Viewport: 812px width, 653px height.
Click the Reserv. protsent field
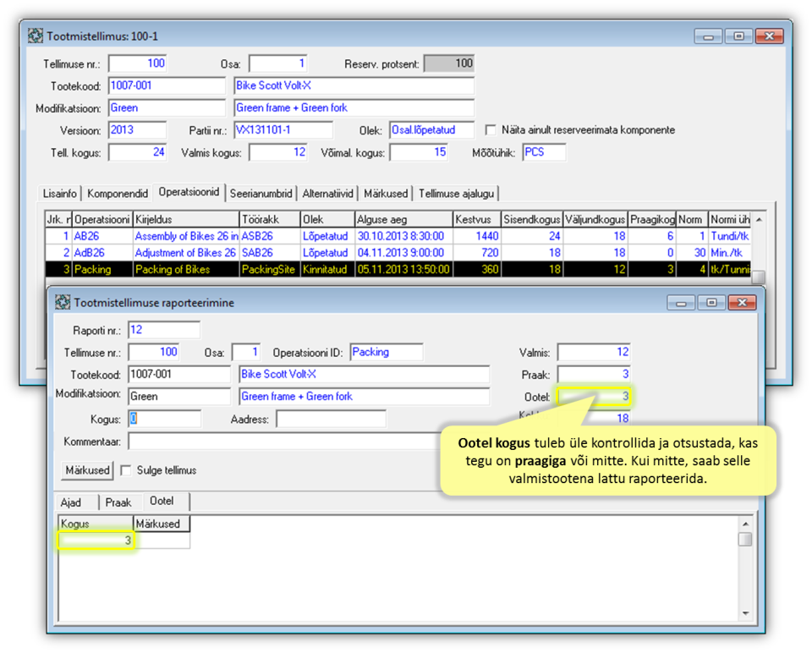coord(449,63)
